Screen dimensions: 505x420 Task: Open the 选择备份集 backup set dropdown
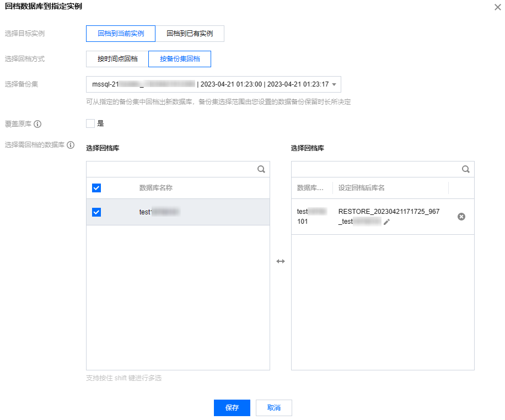(213, 84)
